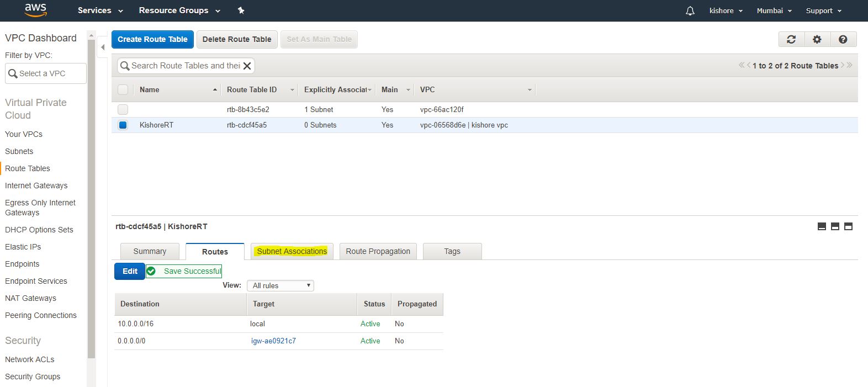Viewport: 868px width, 387px height.
Task: Uncheck the KishoreRT route table checkbox
Action: coord(123,125)
